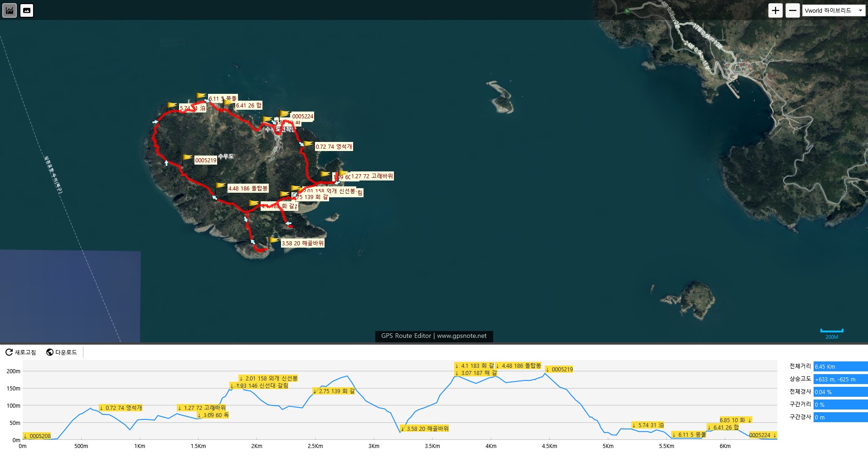Open the www.gpsnote.net GPS Route Editor link

point(434,336)
